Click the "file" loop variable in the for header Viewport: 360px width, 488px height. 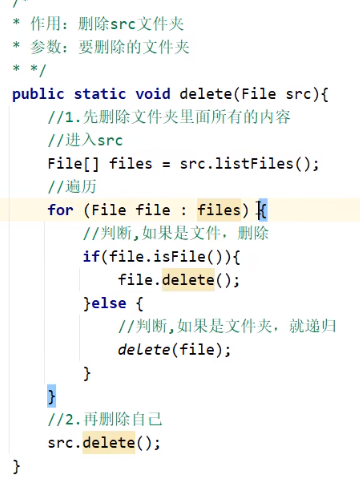point(153,210)
